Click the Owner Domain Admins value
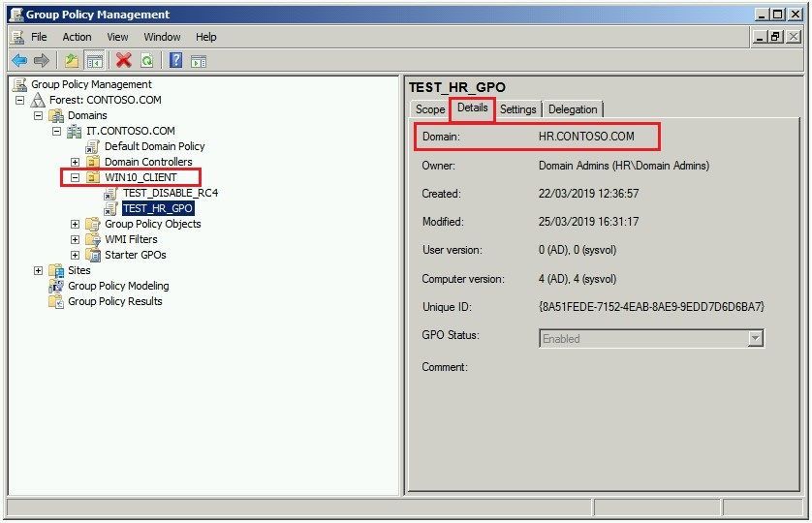 coord(623,166)
